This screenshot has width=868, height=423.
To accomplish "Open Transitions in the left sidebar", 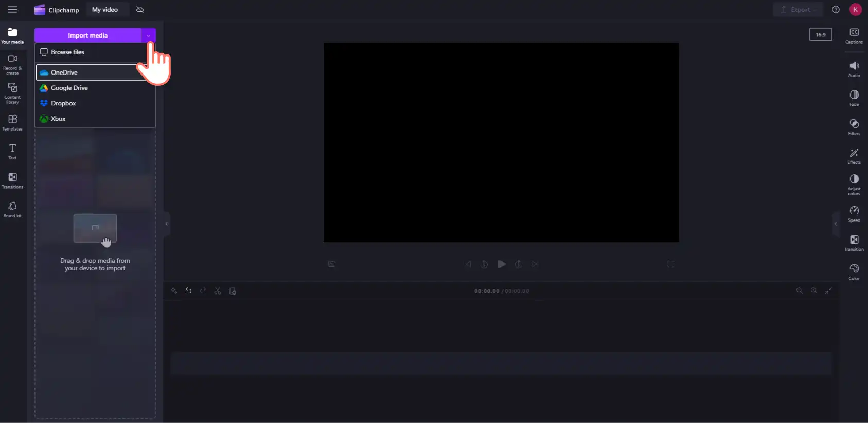I will pyautogui.click(x=12, y=180).
